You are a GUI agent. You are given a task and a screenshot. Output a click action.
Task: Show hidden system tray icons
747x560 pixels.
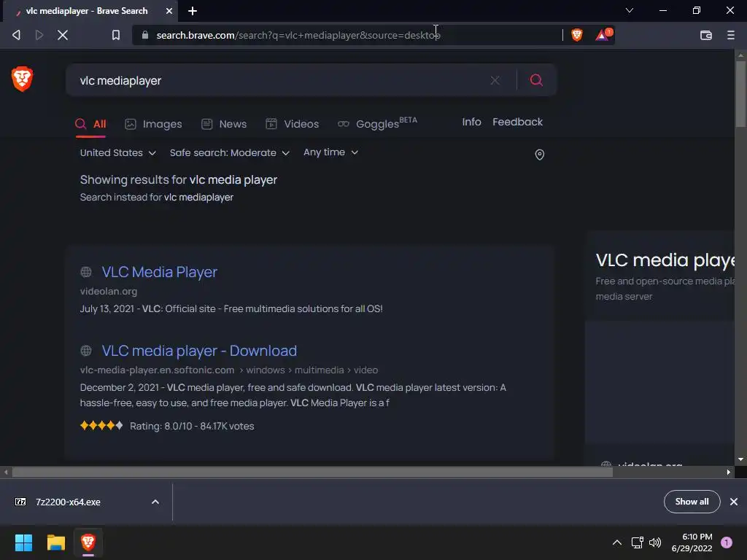coord(616,542)
